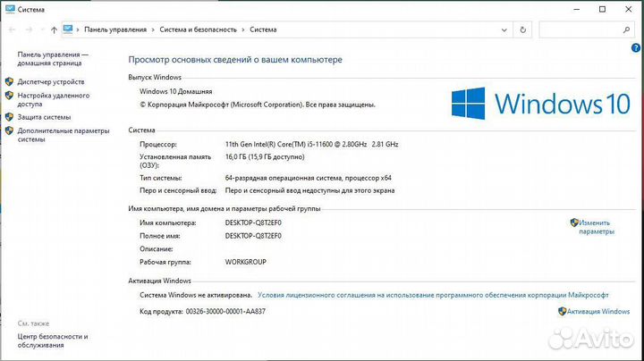Click the processor value i5-11600 text

coord(311,145)
